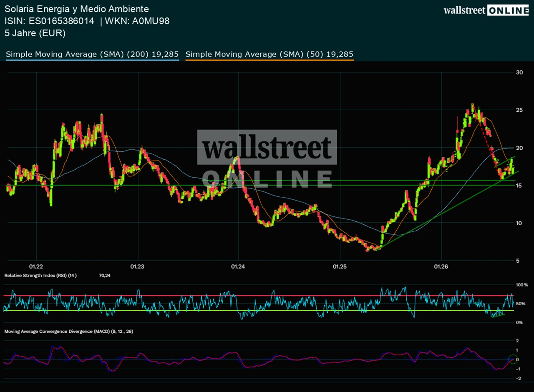
Task: Click the 01.25 date label on the time axis
Action: pyautogui.click(x=340, y=266)
